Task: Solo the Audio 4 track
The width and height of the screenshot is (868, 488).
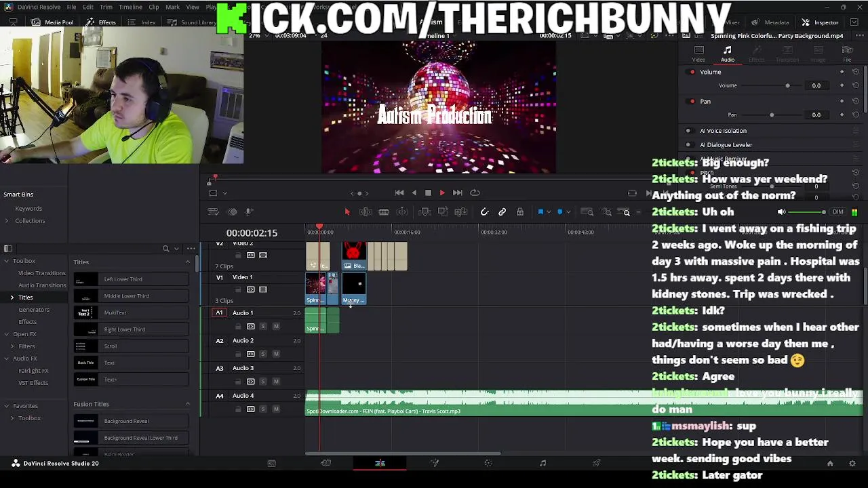Action: pos(263,409)
